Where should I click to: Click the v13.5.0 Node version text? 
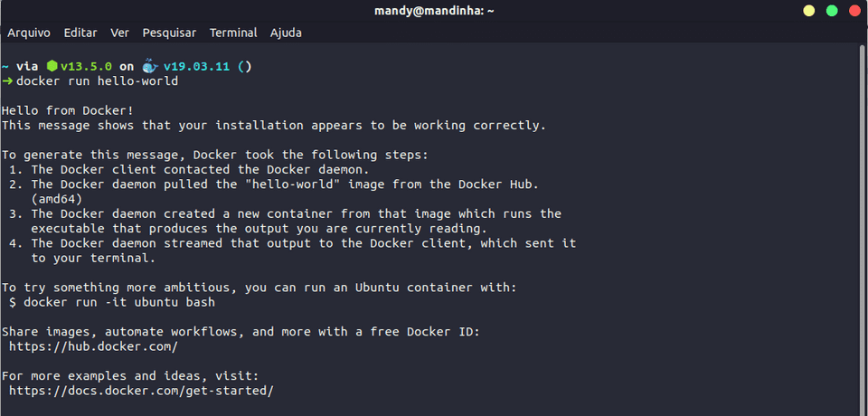pyautogui.click(x=87, y=67)
